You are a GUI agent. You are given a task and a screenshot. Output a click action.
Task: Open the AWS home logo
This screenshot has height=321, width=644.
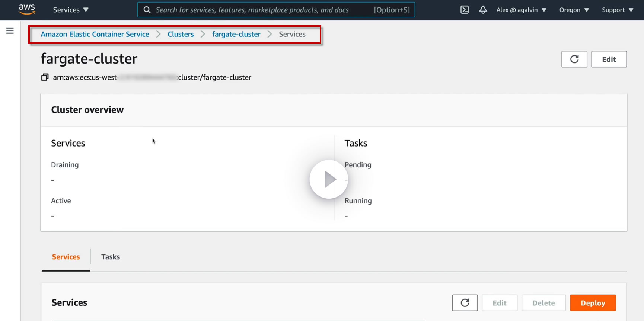click(x=27, y=9)
